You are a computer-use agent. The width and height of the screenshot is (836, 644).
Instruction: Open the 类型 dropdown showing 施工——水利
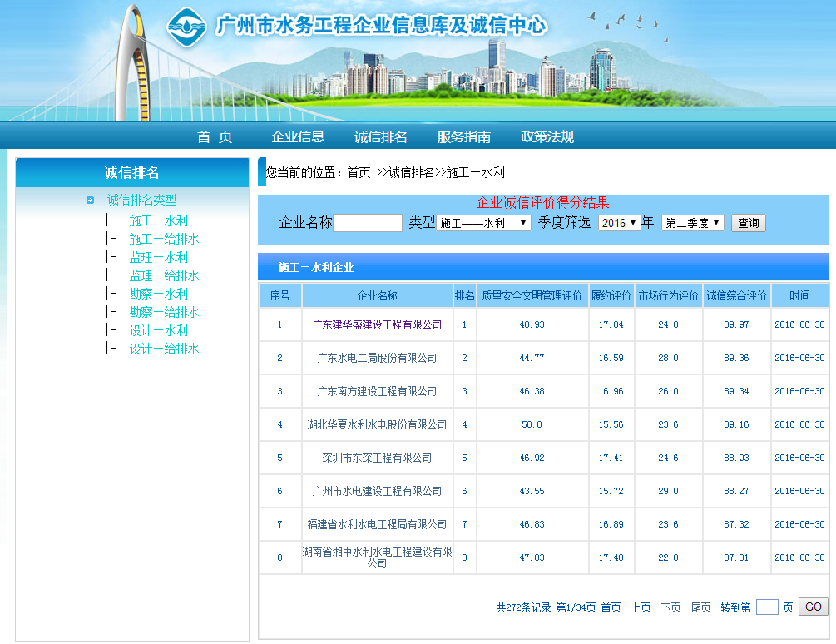[x=483, y=223]
